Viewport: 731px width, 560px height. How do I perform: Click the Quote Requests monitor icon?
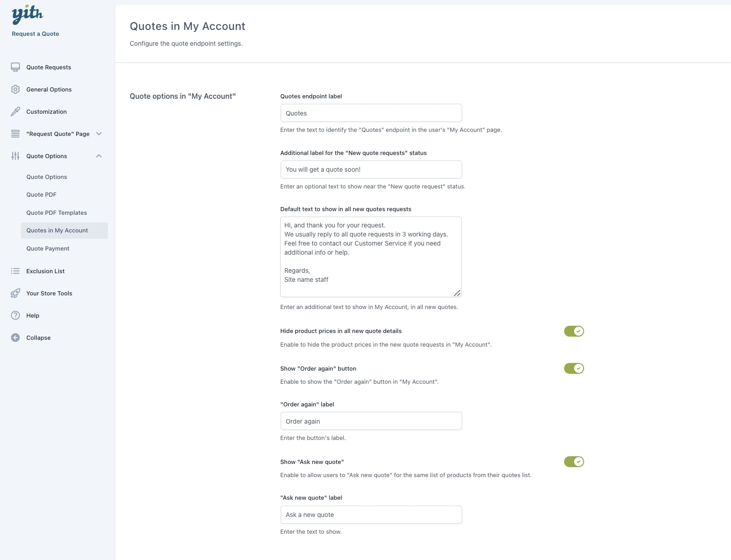point(15,67)
